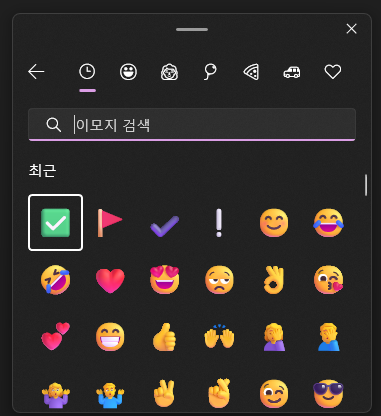This screenshot has width=381, height=416.
Task: Insert the winking face emoji
Action: (x=274, y=394)
